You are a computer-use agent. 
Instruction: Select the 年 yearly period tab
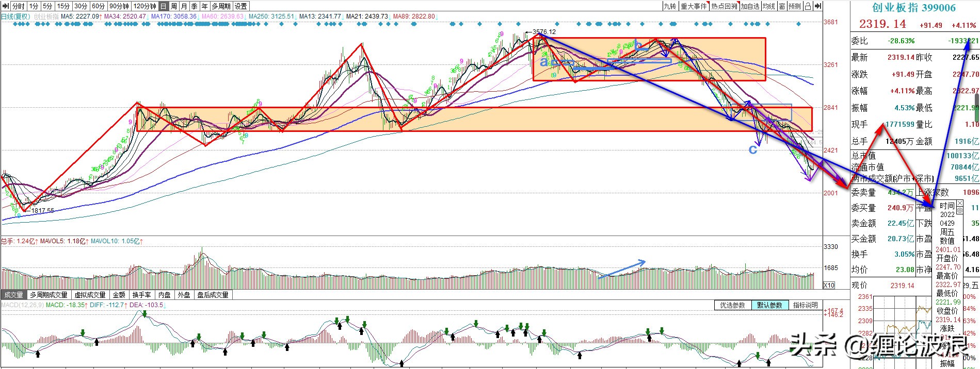pos(205,6)
